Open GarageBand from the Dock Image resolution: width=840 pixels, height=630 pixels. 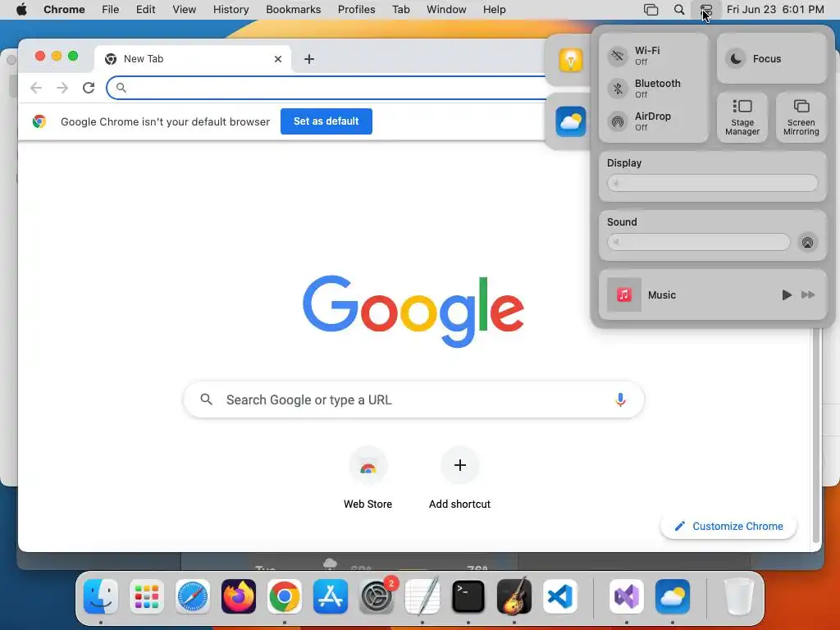pyautogui.click(x=514, y=596)
